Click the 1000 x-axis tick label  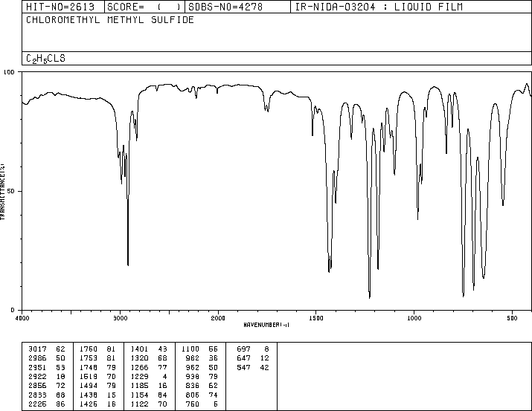pos(414,318)
